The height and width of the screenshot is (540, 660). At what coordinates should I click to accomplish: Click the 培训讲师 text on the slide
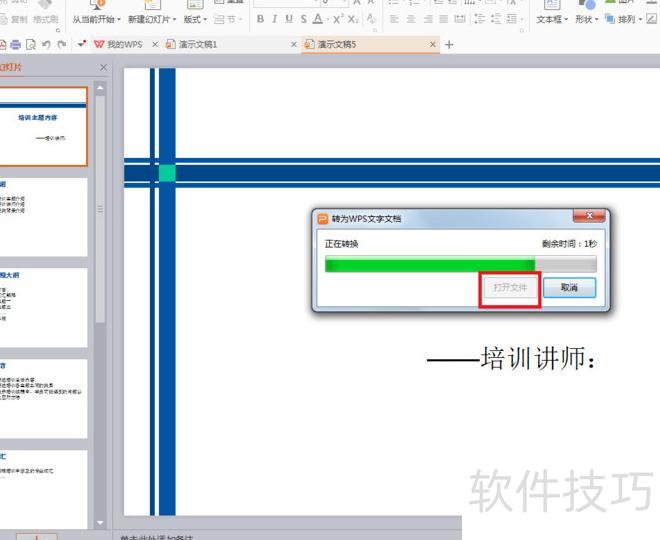pyautogui.click(x=538, y=359)
